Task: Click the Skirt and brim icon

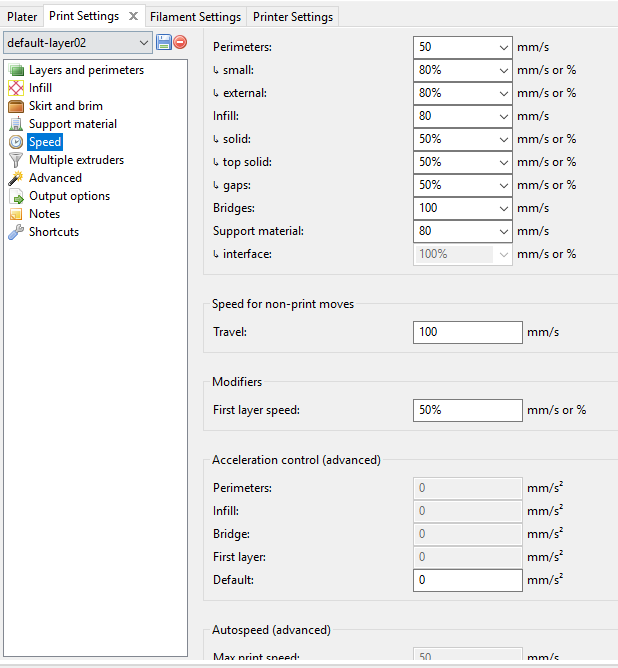Action: [16, 106]
